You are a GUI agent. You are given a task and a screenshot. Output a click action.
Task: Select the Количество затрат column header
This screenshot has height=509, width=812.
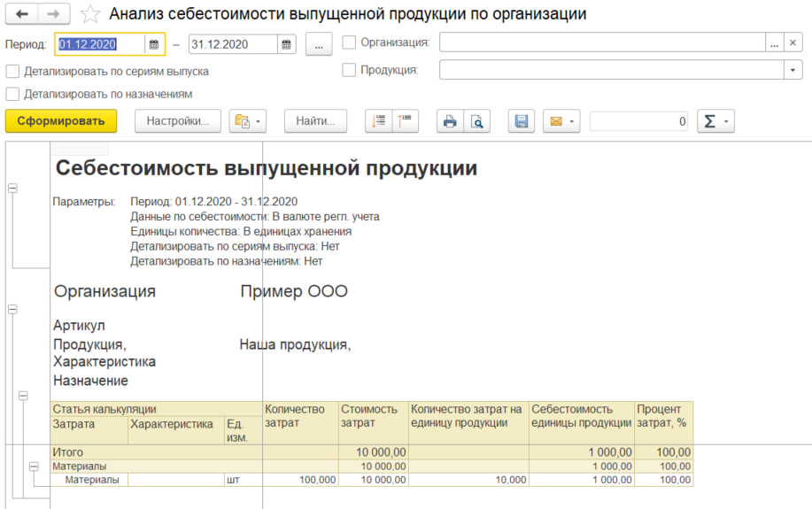click(301, 422)
